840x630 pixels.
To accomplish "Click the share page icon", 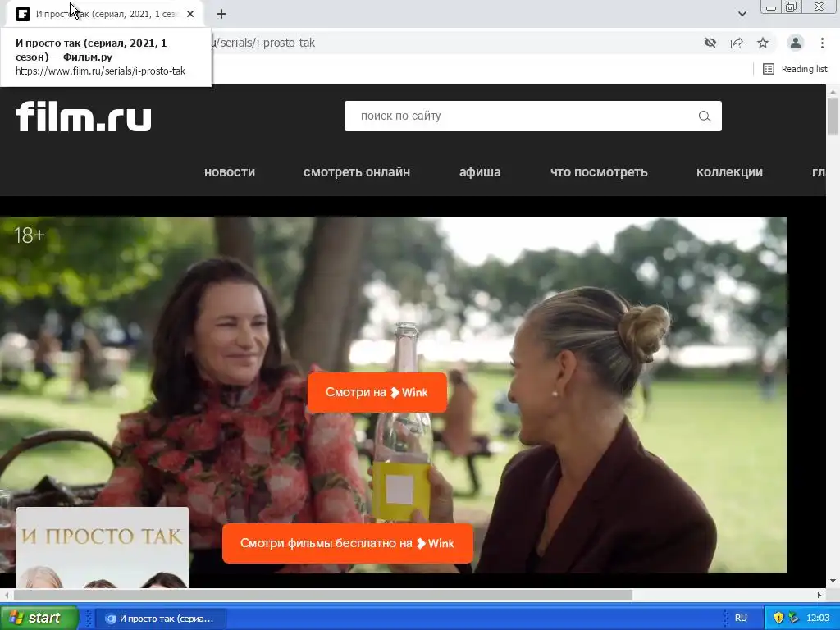I will 737,43.
